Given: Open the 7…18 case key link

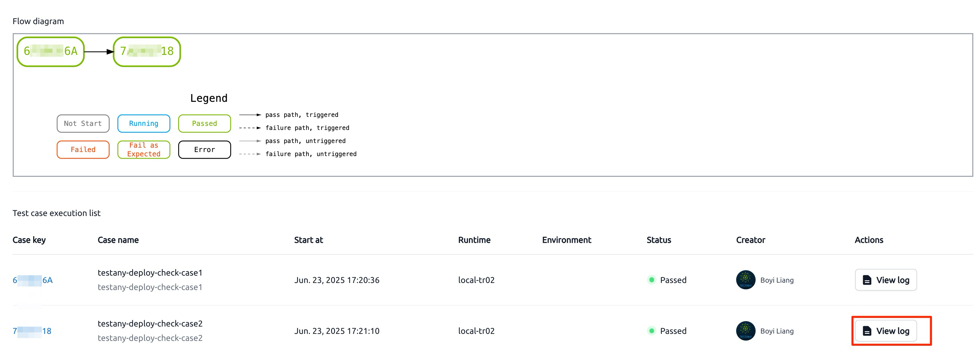Looking at the screenshot, I should [32, 331].
